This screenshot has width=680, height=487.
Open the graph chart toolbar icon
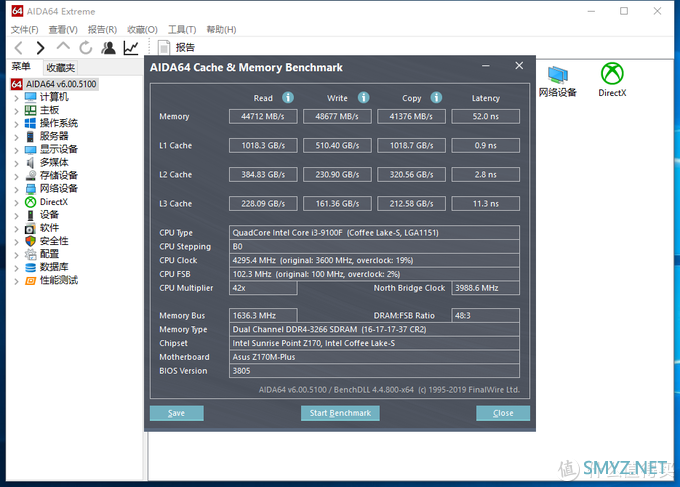(131, 48)
